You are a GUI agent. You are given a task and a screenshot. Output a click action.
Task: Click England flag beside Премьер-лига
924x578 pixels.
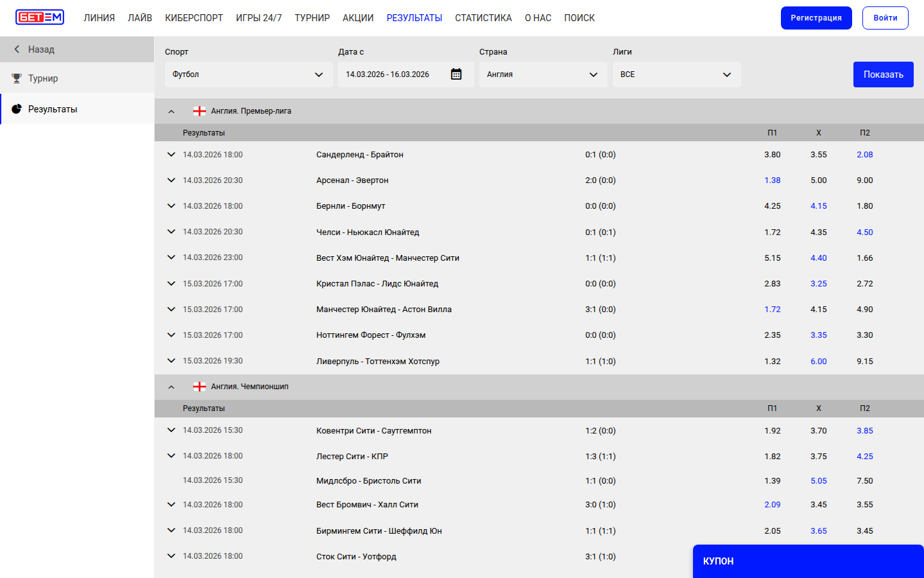[200, 111]
